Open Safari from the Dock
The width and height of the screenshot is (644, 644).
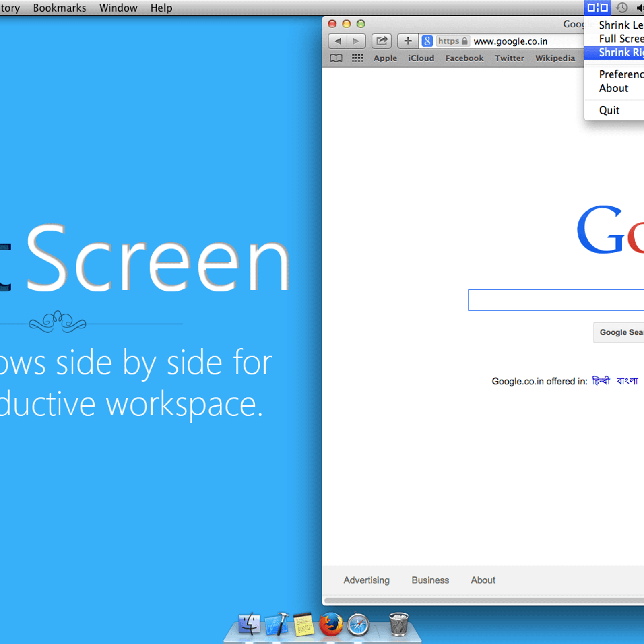tap(358, 625)
